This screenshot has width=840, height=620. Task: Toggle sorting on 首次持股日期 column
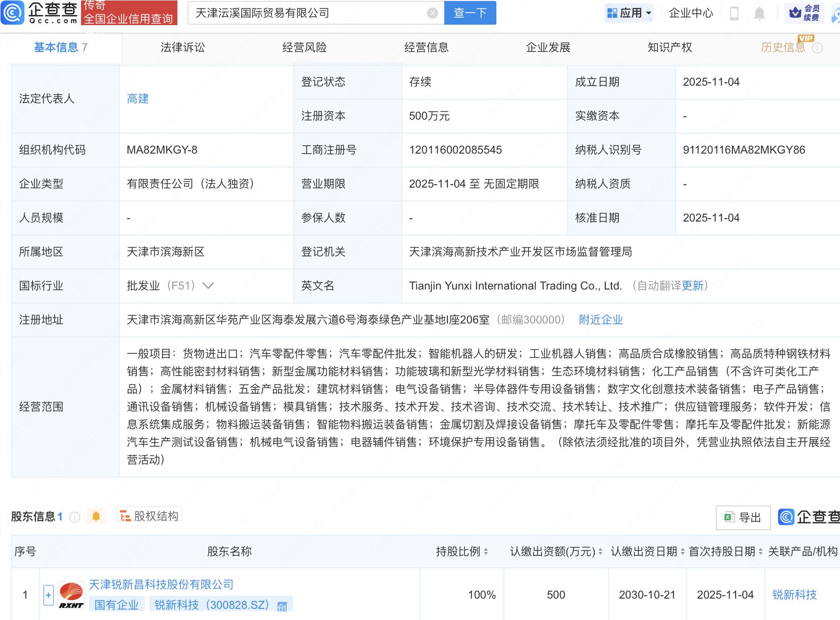tap(760, 552)
